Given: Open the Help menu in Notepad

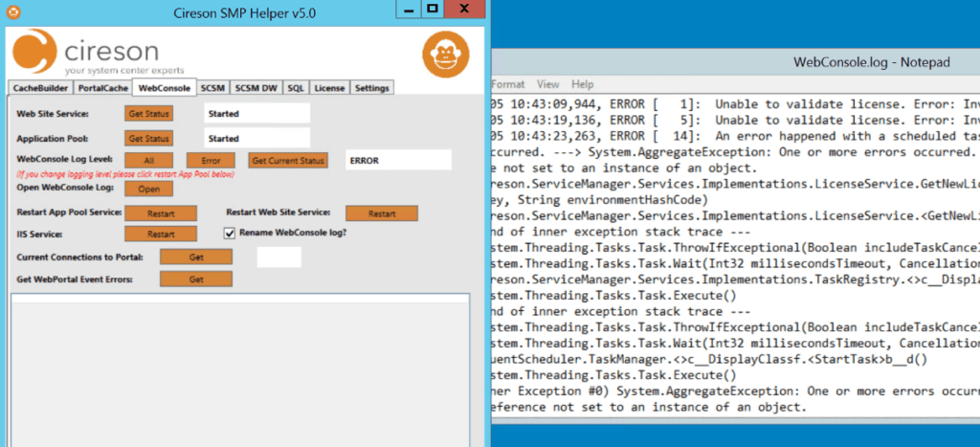Looking at the screenshot, I should click(x=582, y=84).
